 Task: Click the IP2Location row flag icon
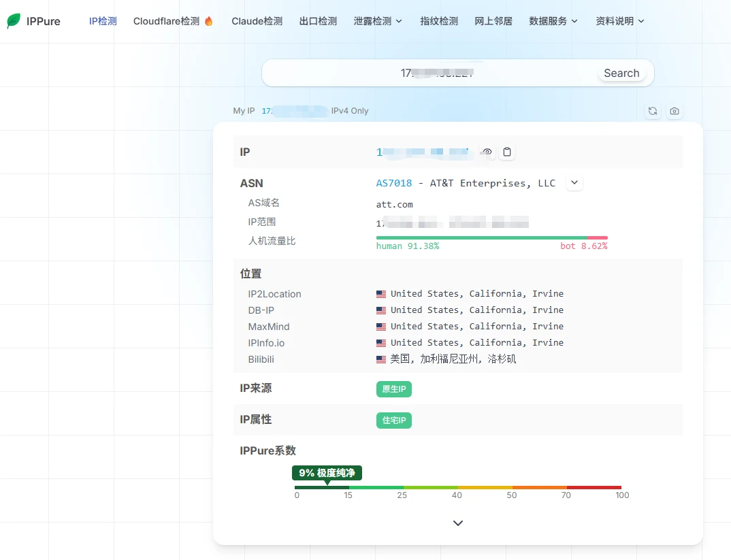click(381, 294)
